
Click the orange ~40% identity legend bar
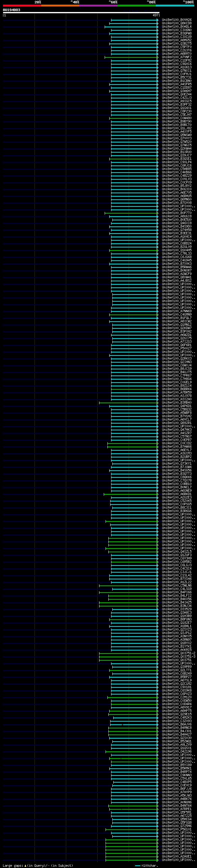point(60,6)
